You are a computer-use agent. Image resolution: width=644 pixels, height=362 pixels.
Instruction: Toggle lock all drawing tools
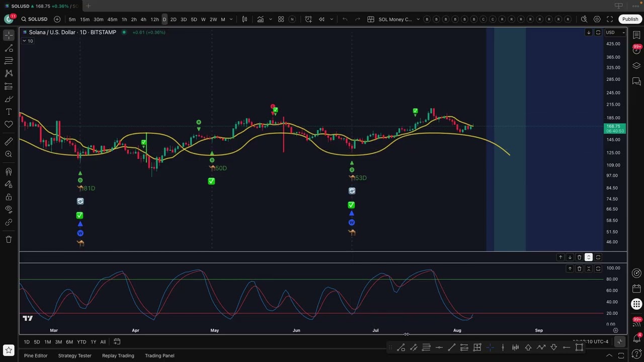tap(9, 197)
